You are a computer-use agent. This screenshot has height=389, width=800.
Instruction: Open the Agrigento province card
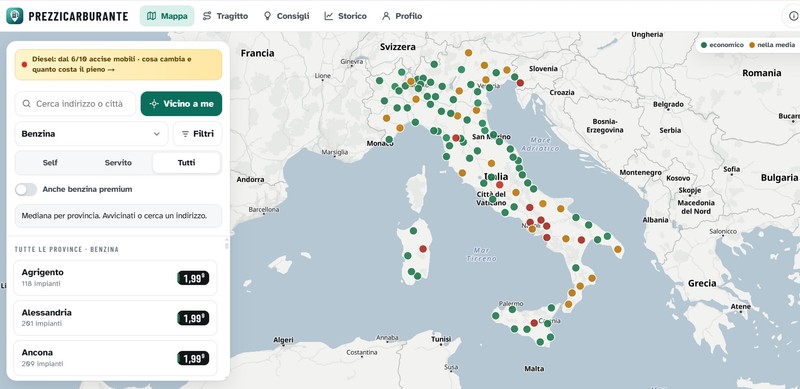pos(115,278)
